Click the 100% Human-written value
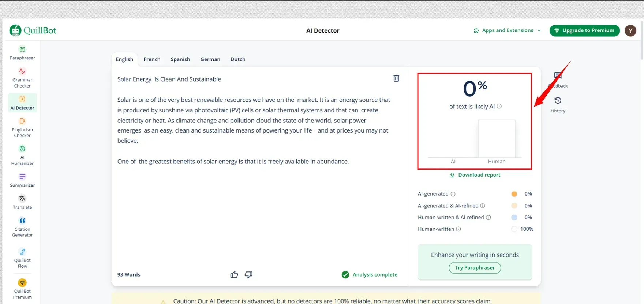 coord(527,229)
